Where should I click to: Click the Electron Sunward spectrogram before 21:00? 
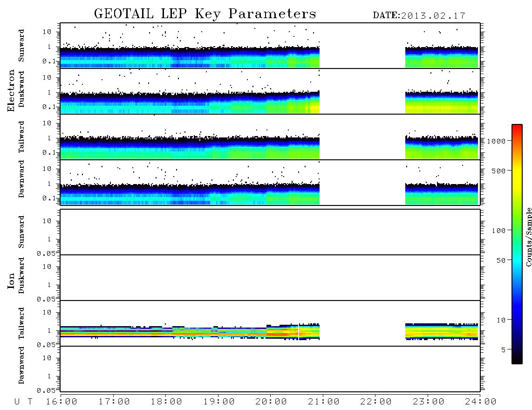190,58
